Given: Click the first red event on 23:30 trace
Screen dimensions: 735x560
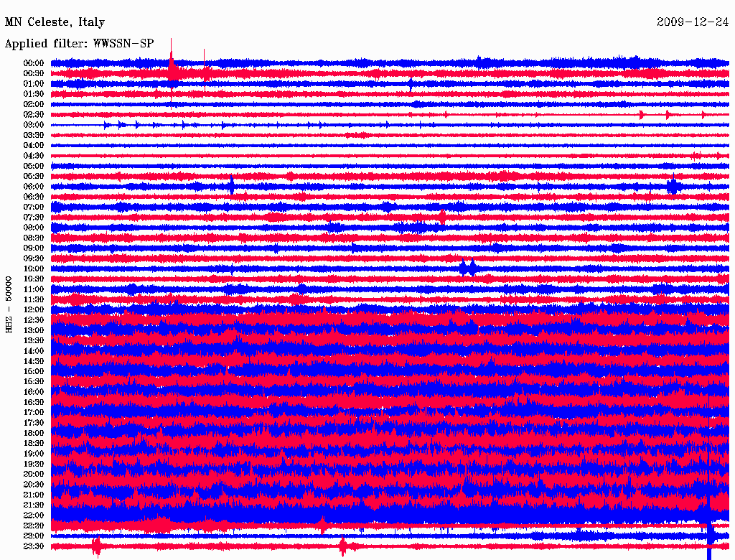Looking at the screenshot, I should point(97,547).
